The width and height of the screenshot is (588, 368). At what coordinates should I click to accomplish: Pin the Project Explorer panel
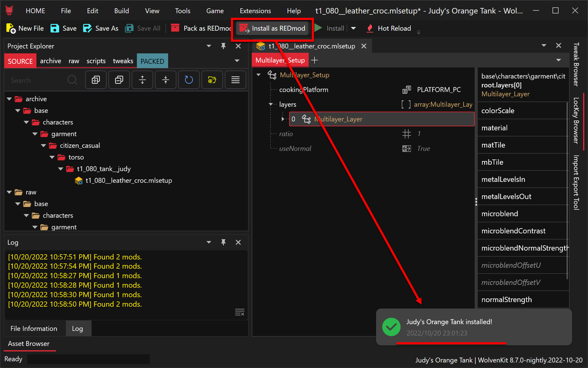pos(224,46)
